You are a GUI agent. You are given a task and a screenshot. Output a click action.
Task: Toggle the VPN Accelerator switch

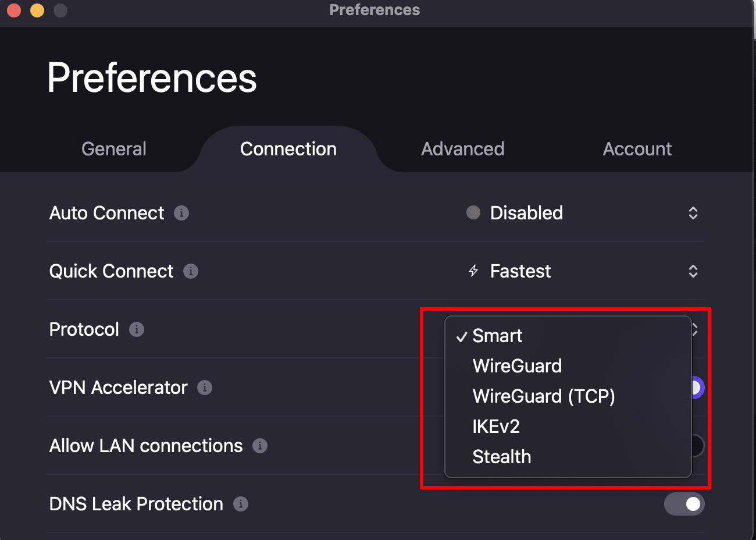[697, 388]
